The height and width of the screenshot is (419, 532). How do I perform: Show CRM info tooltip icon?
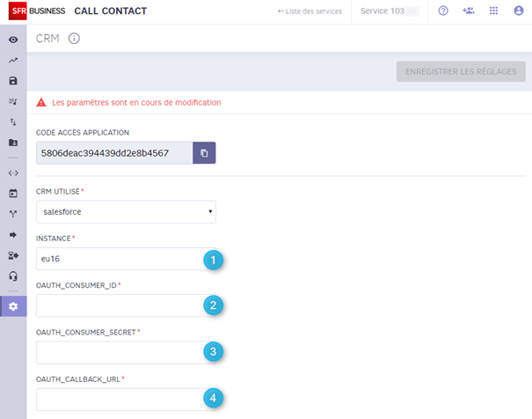(x=74, y=39)
